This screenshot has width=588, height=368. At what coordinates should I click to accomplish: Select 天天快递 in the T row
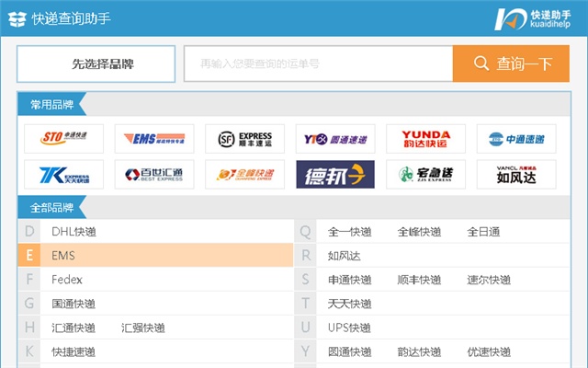tap(349, 304)
